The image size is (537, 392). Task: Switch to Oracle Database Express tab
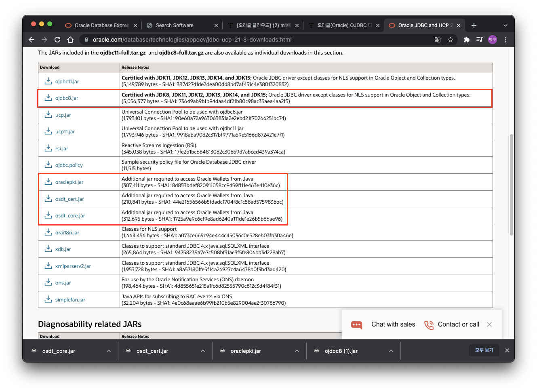click(x=101, y=25)
